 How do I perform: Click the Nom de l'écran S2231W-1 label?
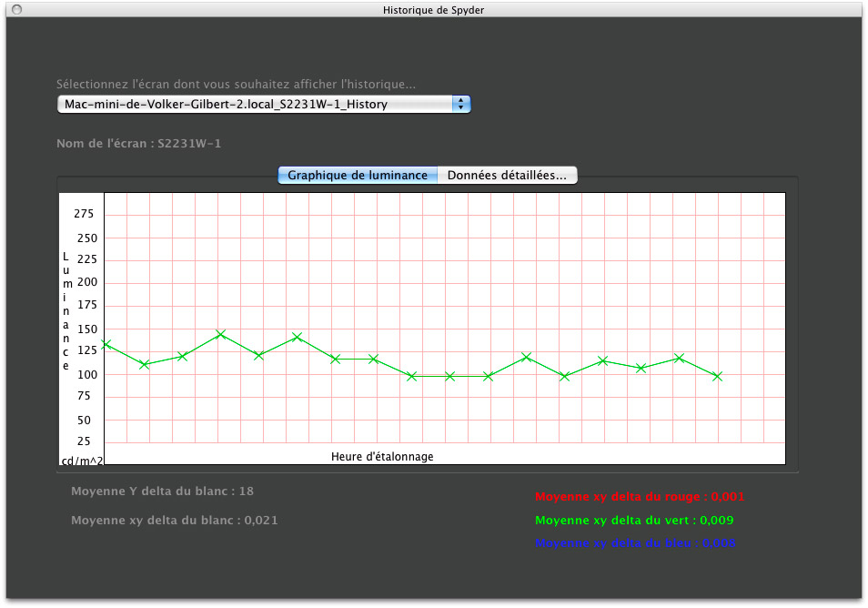[139, 144]
